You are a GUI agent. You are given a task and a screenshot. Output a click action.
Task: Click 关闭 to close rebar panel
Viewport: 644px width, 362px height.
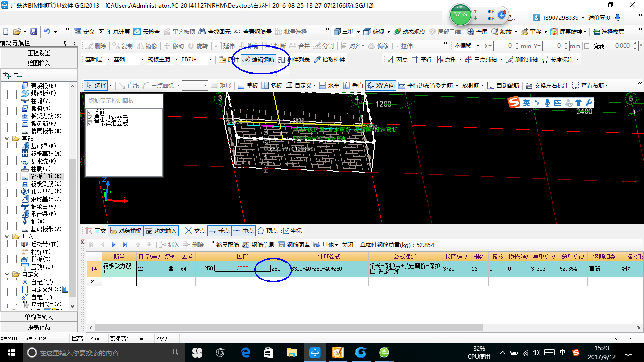point(347,245)
